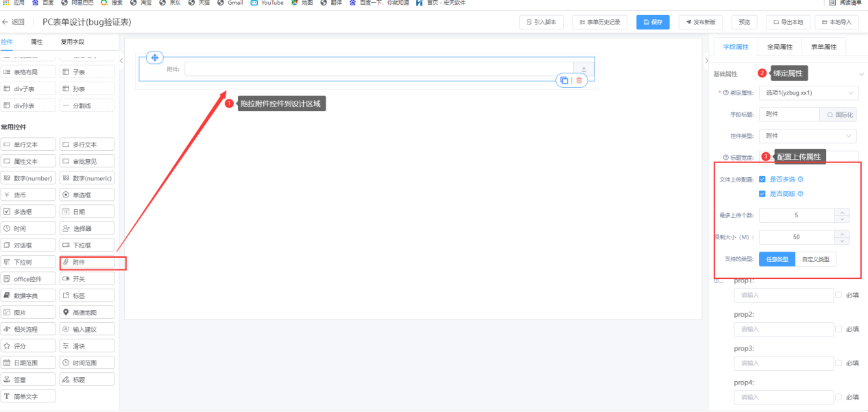Choose the 签章 stamp control

[x=28, y=379]
